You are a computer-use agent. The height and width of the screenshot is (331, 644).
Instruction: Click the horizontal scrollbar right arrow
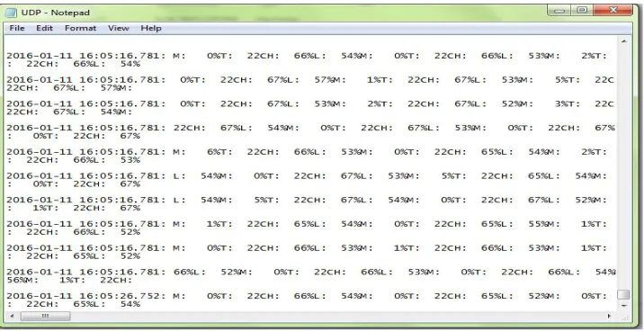click(609, 317)
